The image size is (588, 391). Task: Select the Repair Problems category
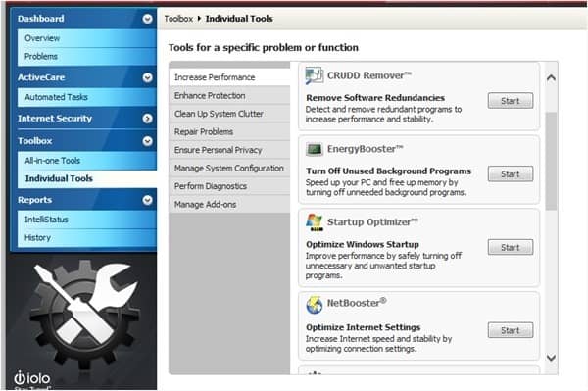pyautogui.click(x=229, y=131)
